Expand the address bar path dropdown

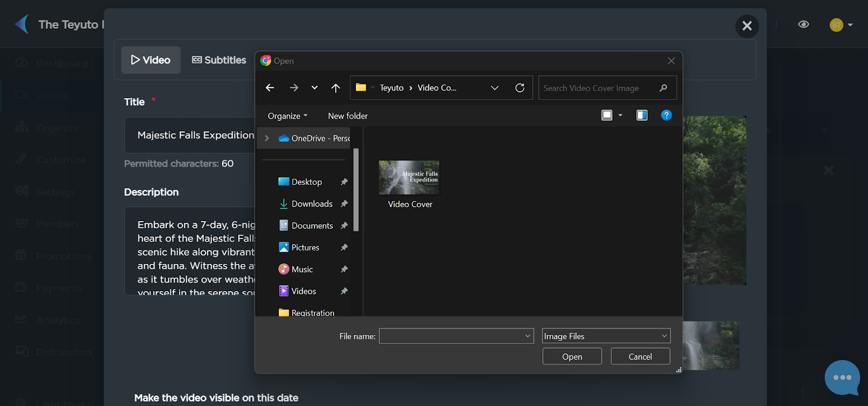coord(495,88)
